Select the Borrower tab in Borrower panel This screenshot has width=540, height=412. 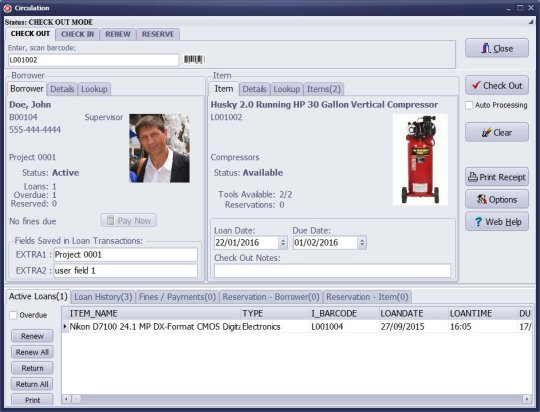(27, 89)
